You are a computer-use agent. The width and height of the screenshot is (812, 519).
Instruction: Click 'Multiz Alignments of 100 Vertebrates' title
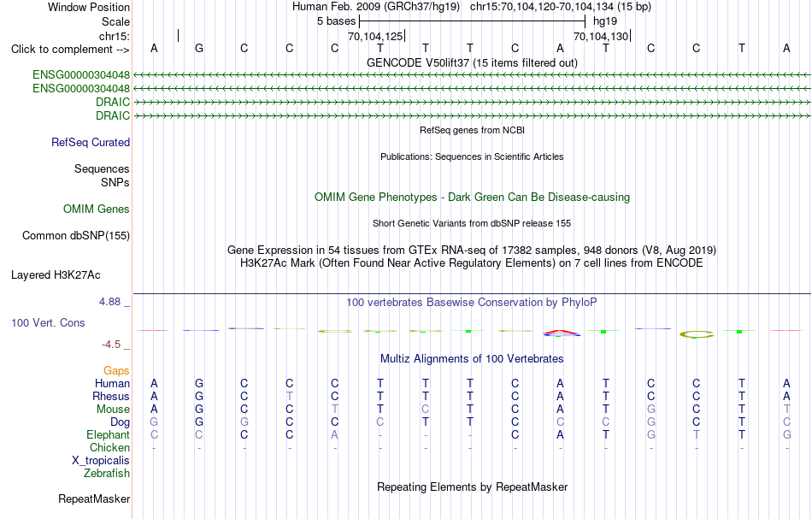coord(472,358)
